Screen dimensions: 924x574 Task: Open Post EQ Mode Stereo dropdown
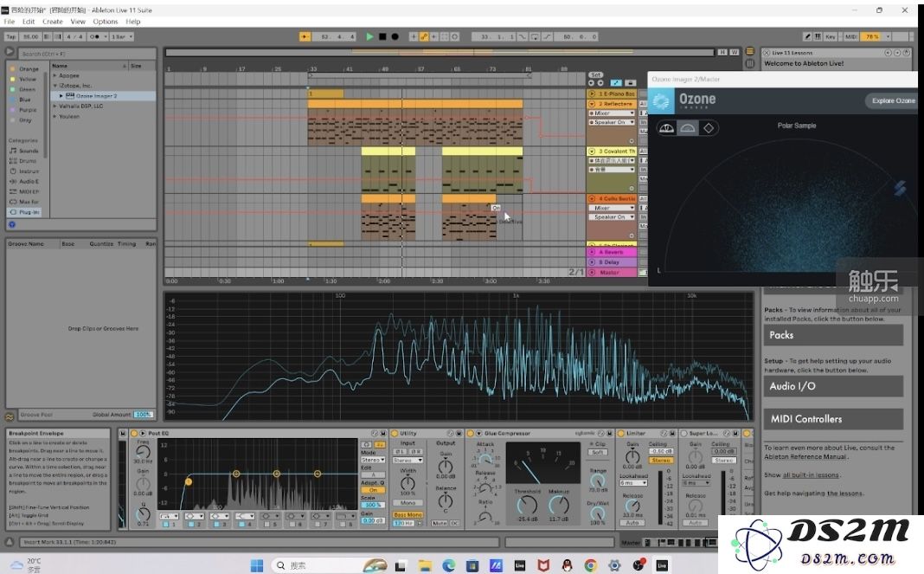click(x=373, y=460)
